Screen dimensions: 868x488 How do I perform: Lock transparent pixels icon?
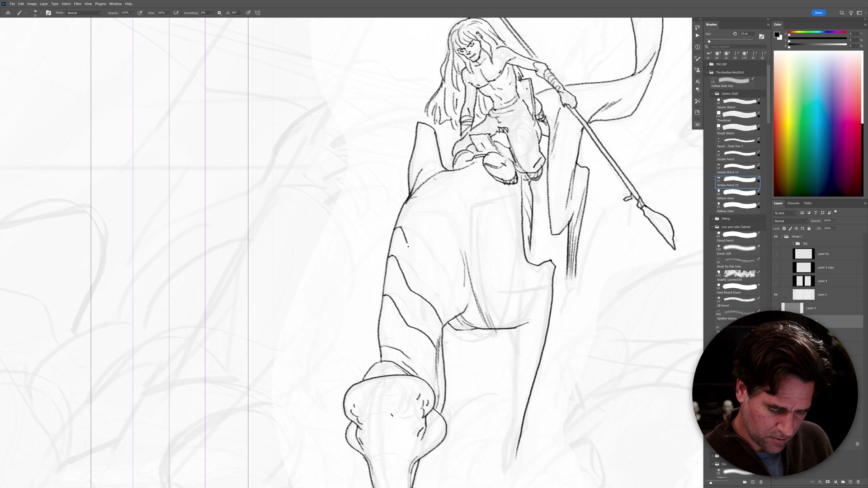[x=784, y=229]
